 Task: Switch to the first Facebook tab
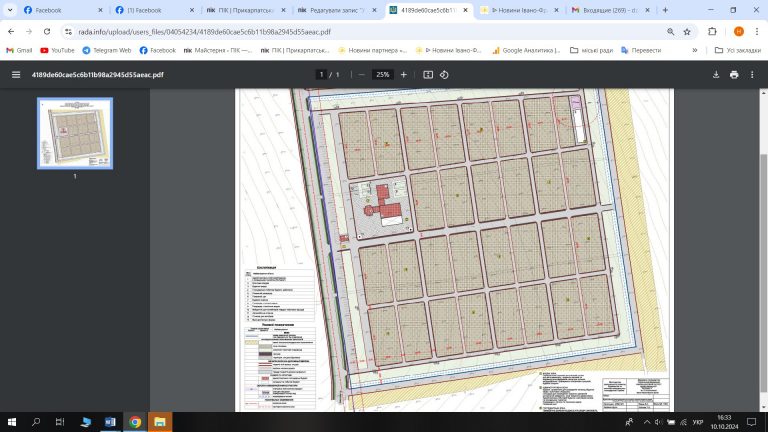[x=63, y=10]
